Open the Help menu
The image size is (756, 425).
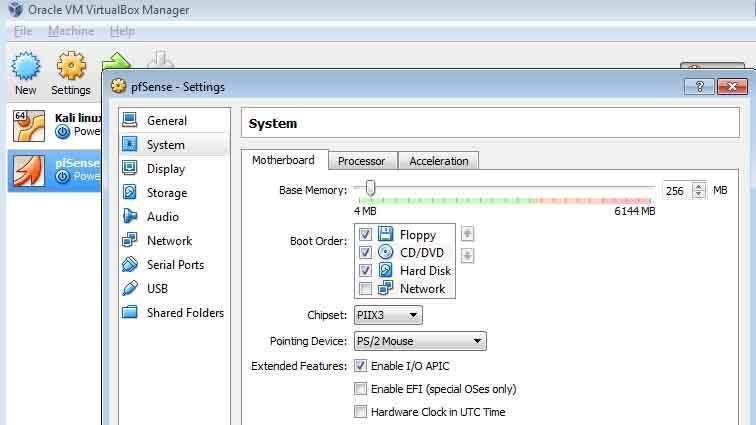click(122, 31)
